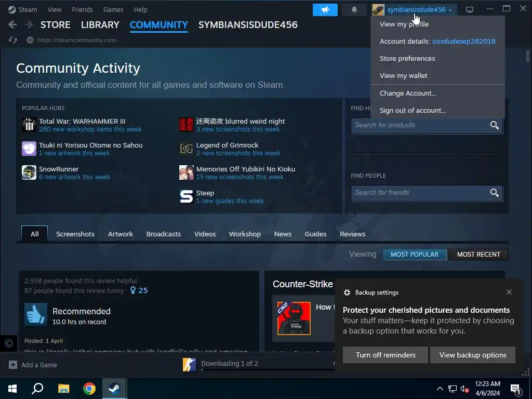The image size is (532, 399).
Task: Open the notifications bell
Action: pyautogui.click(x=354, y=10)
